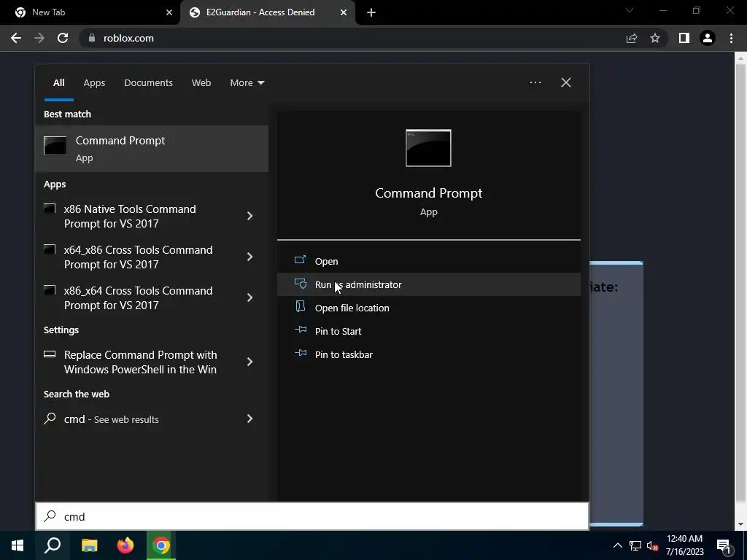This screenshot has width=747, height=560.
Task: Switch to Chrome in the taskbar
Action: [161, 545]
